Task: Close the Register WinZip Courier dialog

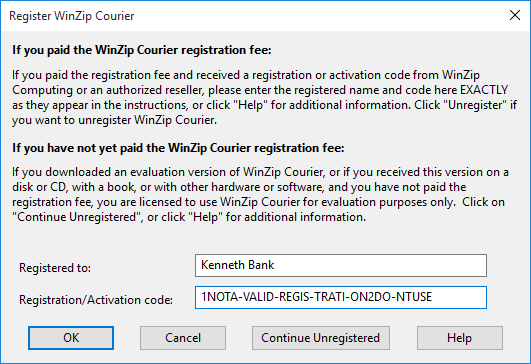Action: 515,15
